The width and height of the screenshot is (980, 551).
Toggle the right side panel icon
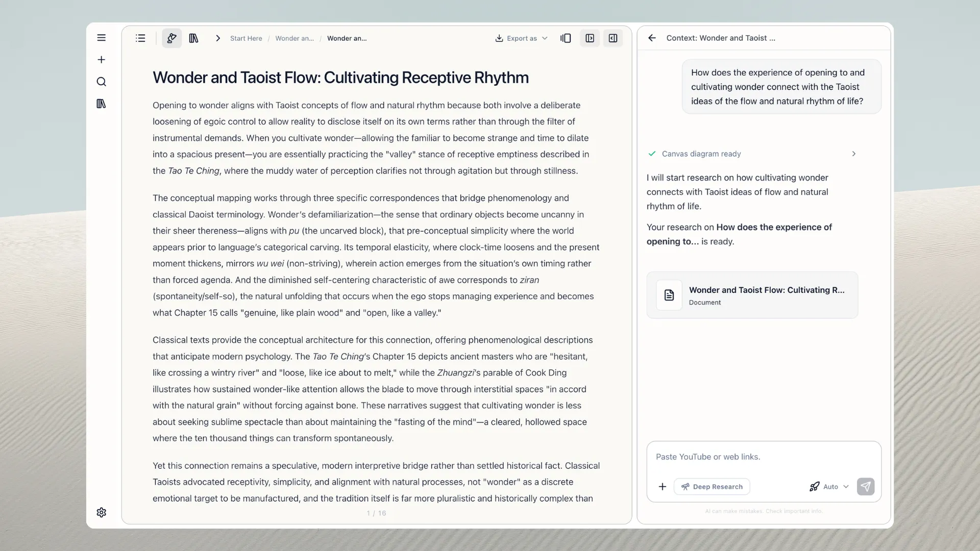(613, 38)
